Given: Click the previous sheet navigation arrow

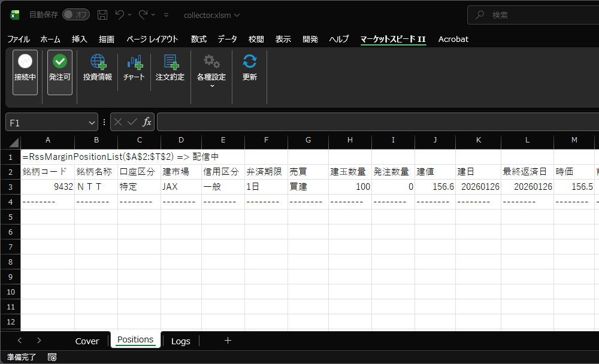Looking at the screenshot, I should coord(20,340).
